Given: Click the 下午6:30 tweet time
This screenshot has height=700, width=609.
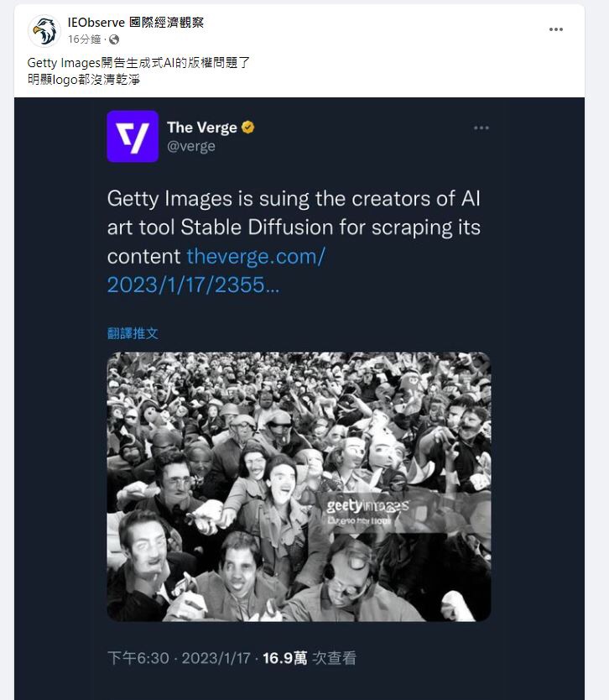Looking at the screenshot, I should click(138, 658).
